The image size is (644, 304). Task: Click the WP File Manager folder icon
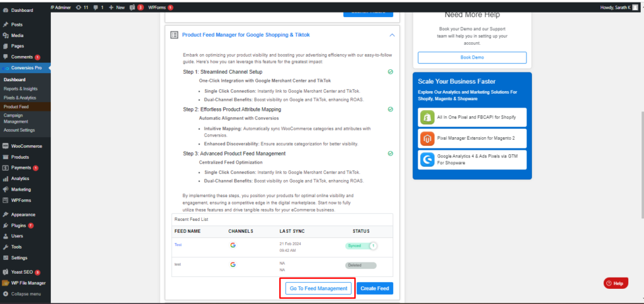coord(5,283)
